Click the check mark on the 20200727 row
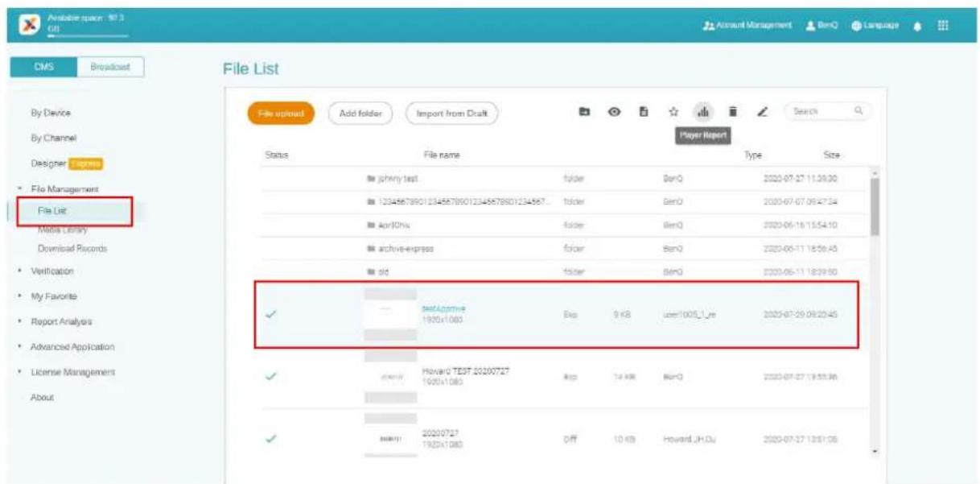The width and height of the screenshot is (980, 484). point(272,438)
